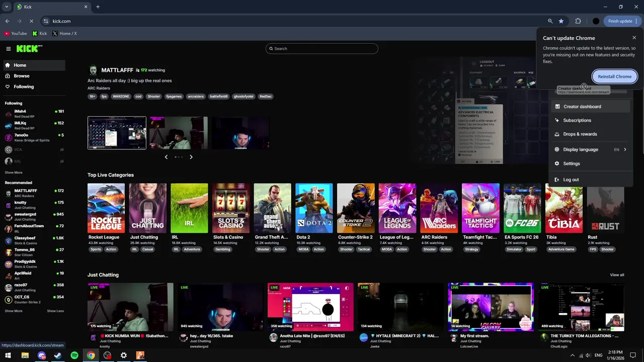Click MATTLAFFF avatar in featured stream
This screenshot has width=644, height=362.
coord(93,70)
